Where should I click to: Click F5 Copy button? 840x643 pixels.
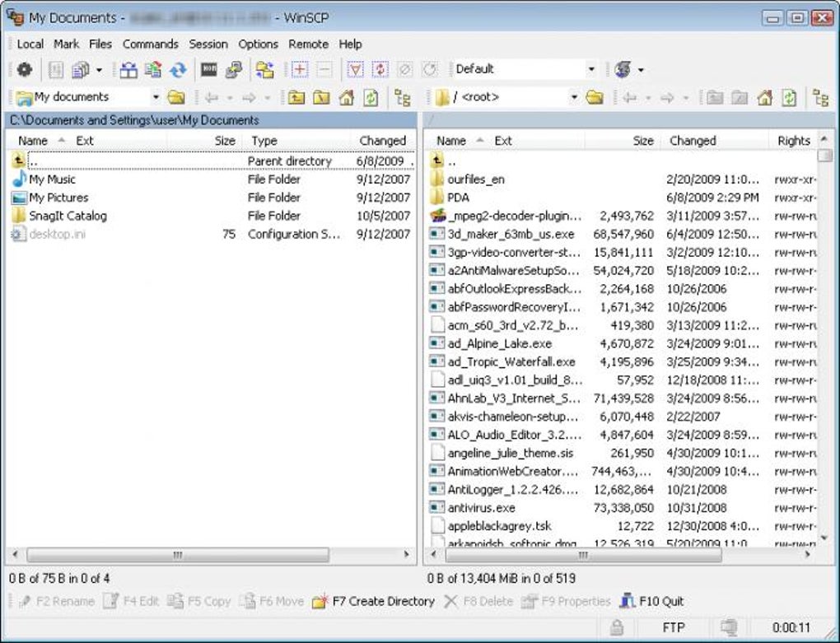pyautogui.click(x=198, y=601)
